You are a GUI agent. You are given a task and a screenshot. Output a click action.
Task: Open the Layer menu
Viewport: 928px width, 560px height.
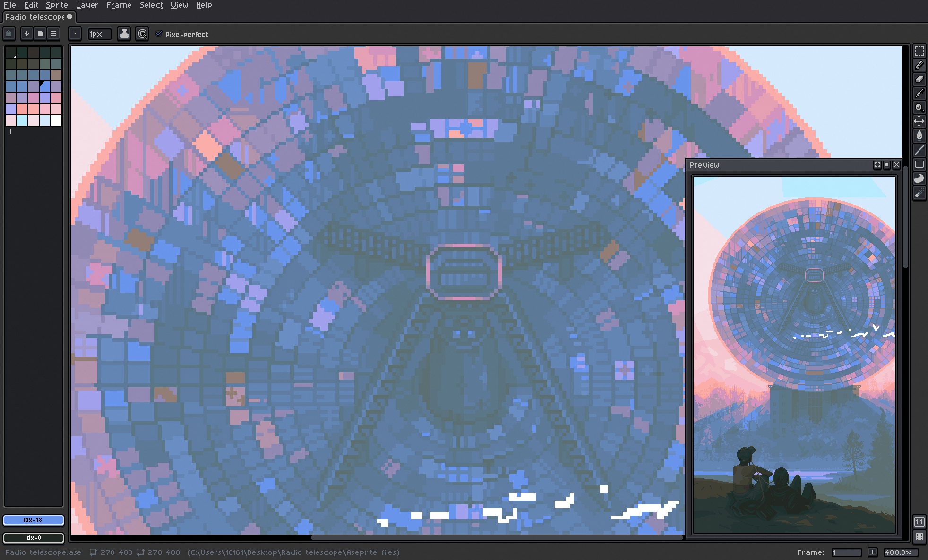point(87,5)
